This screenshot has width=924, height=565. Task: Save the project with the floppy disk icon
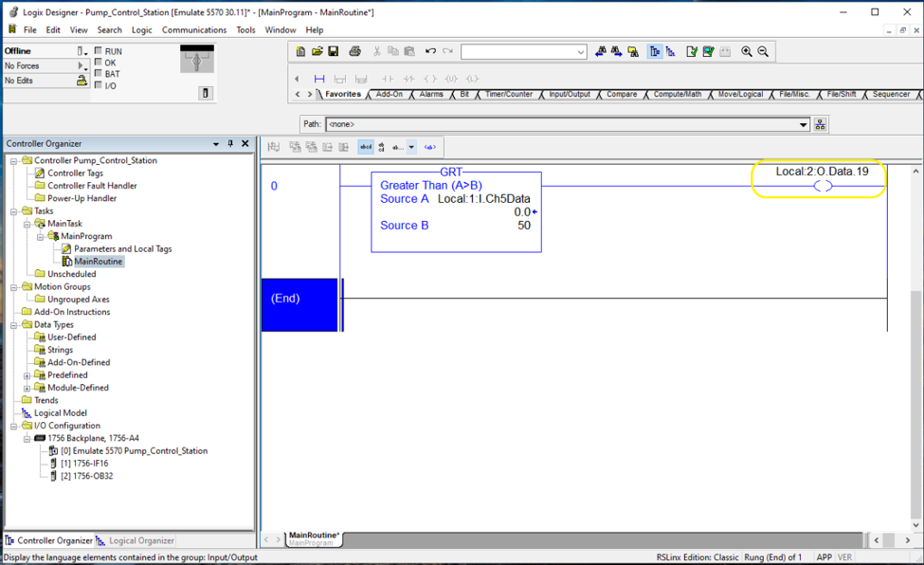[334, 52]
